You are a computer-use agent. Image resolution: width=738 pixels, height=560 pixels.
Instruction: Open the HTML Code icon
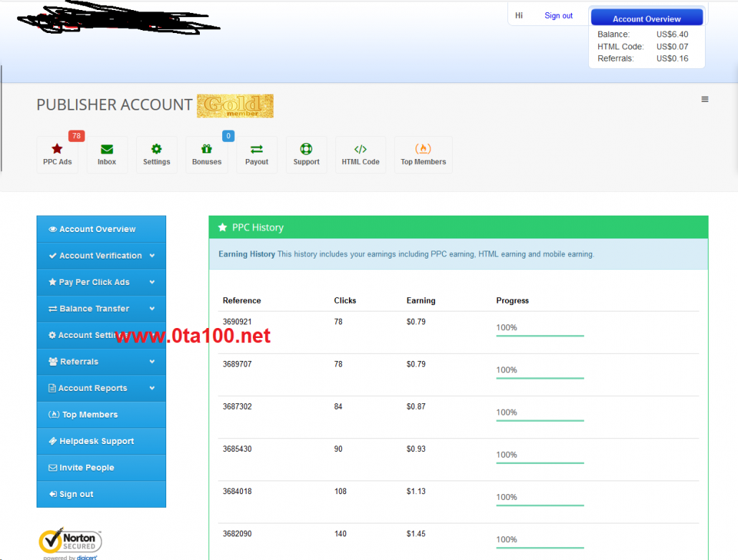[x=360, y=150]
